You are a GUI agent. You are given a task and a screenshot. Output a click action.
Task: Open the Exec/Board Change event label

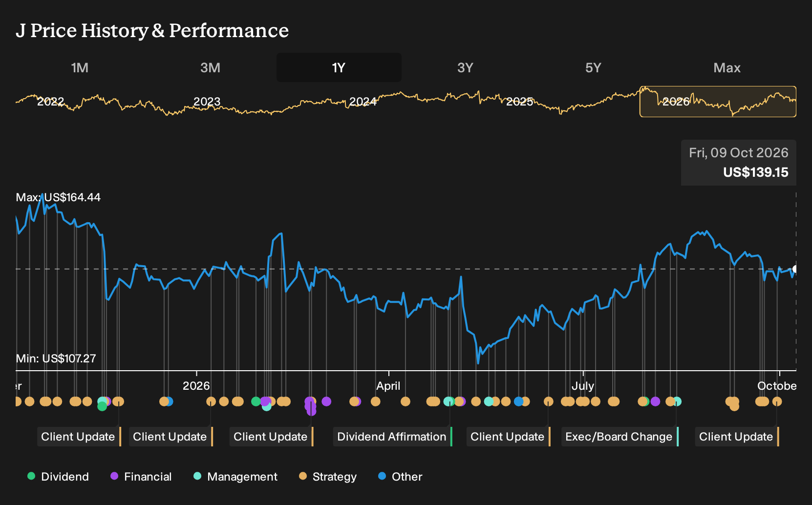pos(620,437)
